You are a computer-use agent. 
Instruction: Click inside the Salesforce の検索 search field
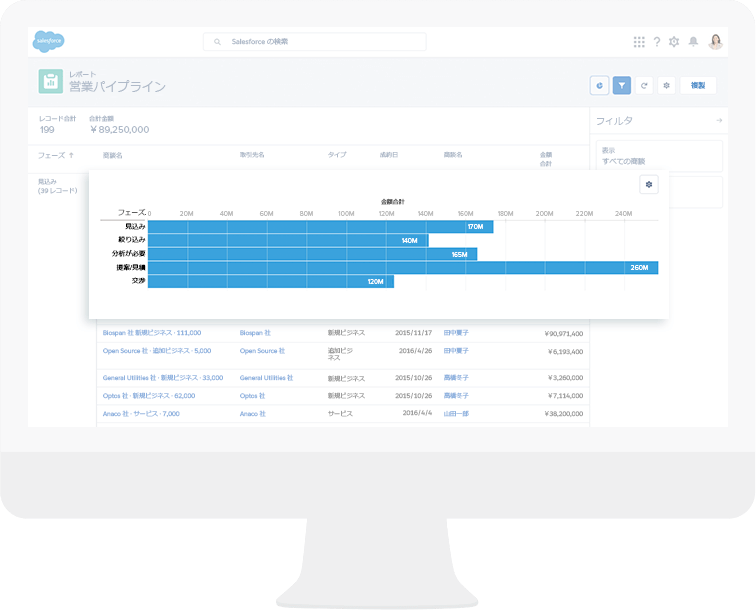pos(315,42)
